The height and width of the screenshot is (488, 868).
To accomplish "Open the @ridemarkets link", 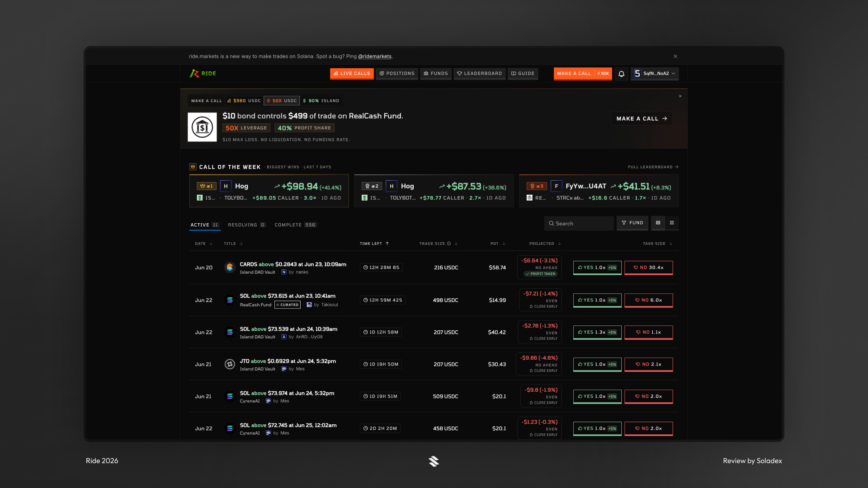I will (x=375, y=56).
